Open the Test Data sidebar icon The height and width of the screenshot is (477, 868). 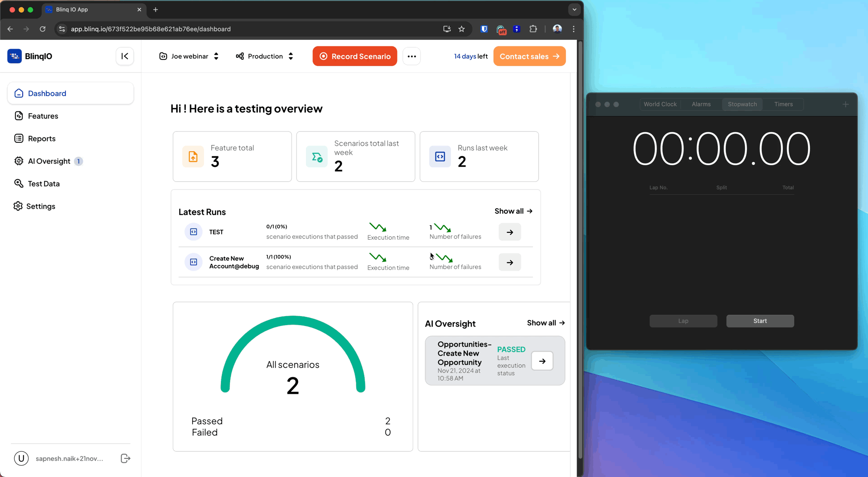pos(19,183)
